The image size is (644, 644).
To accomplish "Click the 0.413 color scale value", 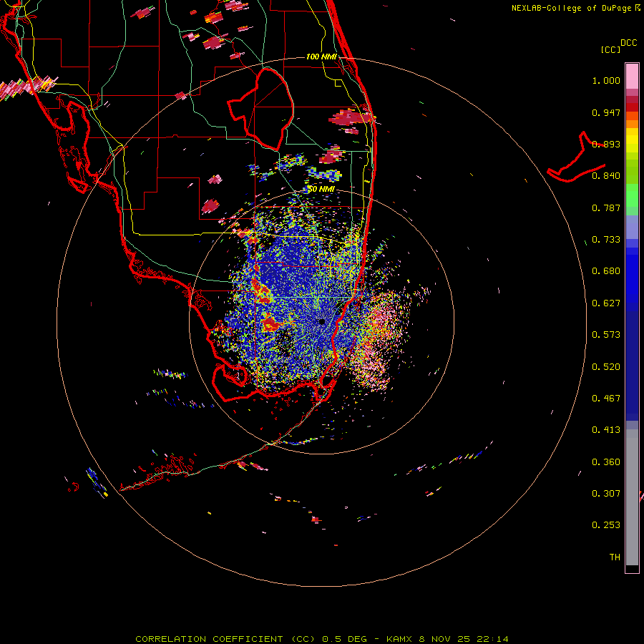I will tap(606, 430).
